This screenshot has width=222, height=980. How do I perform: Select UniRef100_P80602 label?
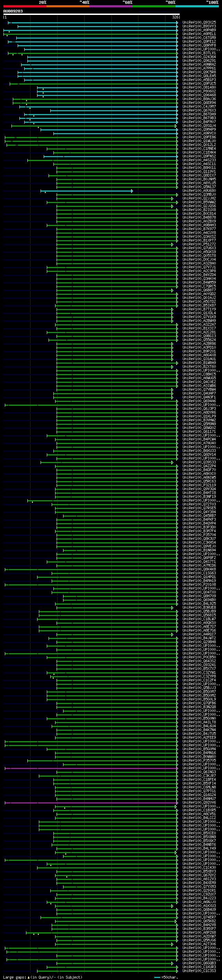click(x=199, y=91)
